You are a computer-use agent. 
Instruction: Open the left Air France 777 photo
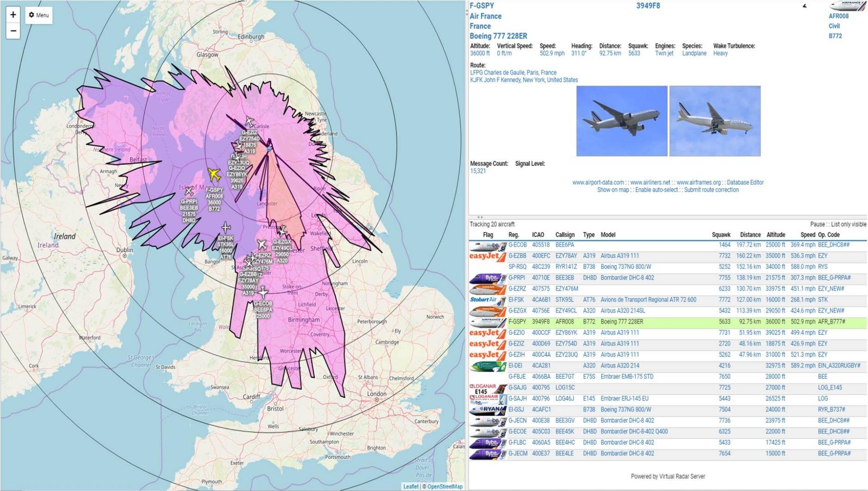(621, 121)
